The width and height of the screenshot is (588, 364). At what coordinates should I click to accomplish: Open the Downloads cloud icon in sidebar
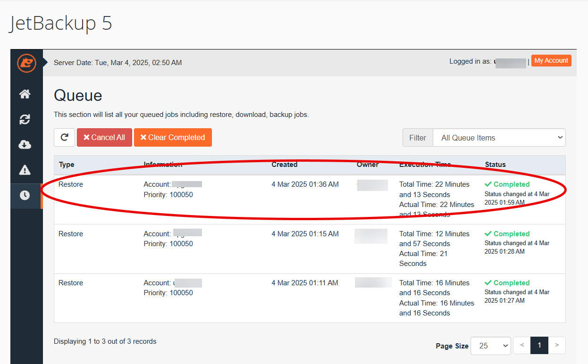(25, 145)
